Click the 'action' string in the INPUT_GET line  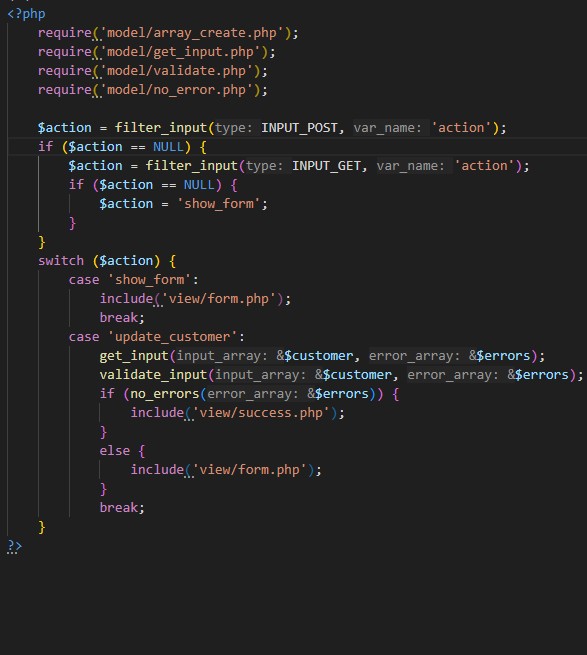(x=484, y=165)
